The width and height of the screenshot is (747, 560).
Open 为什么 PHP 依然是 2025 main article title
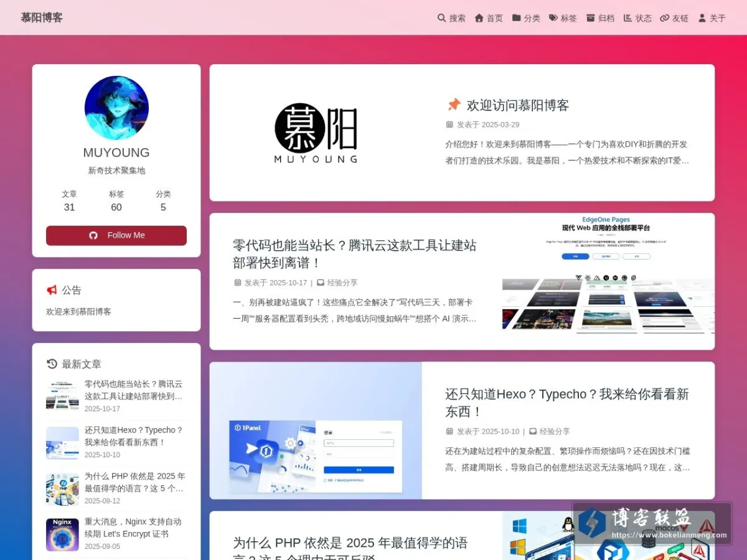coord(350,550)
